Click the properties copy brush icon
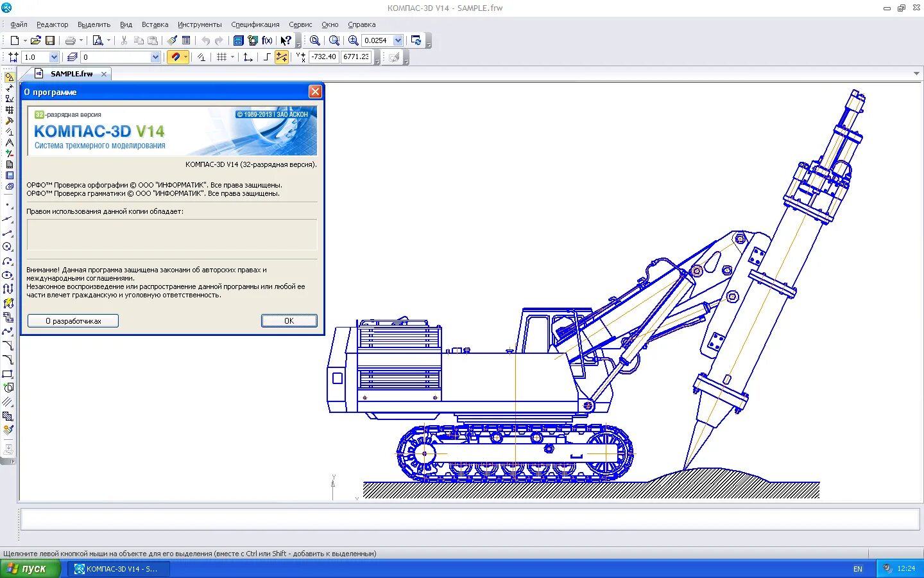 pos(172,40)
